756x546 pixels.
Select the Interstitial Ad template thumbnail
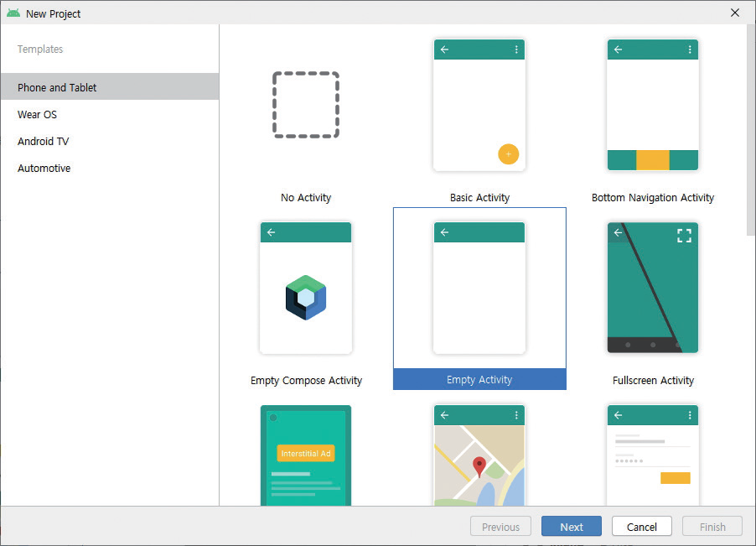[306, 455]
